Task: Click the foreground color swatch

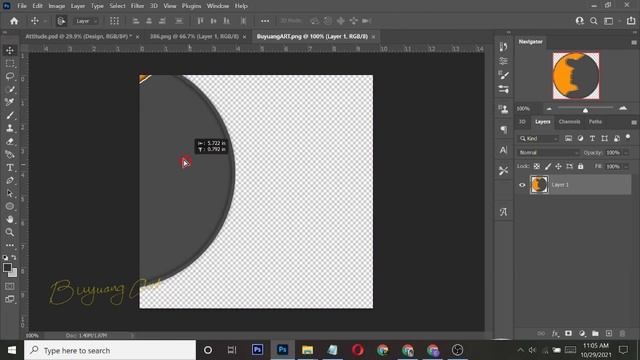Action: pos(7,268)
